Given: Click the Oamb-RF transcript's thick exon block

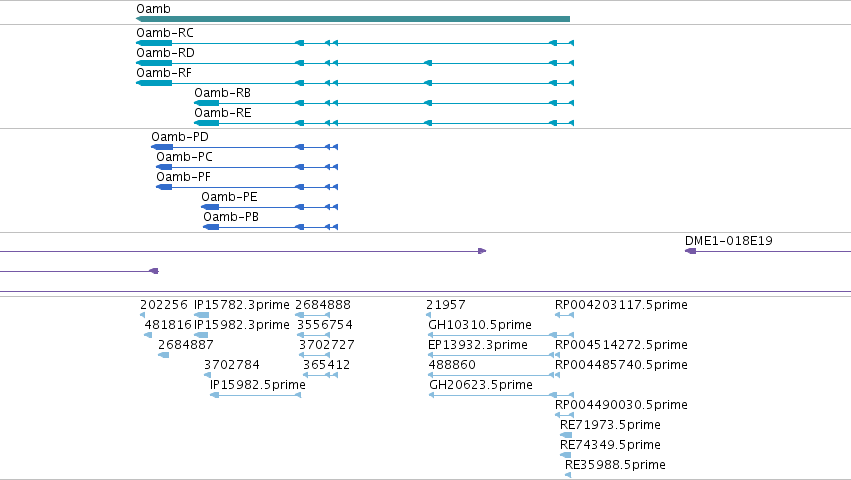Looking at the screenshot, I should [154, 83].
